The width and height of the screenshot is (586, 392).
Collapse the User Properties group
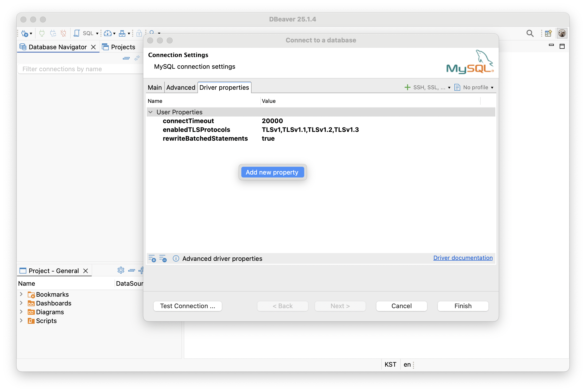coord(150,112)
